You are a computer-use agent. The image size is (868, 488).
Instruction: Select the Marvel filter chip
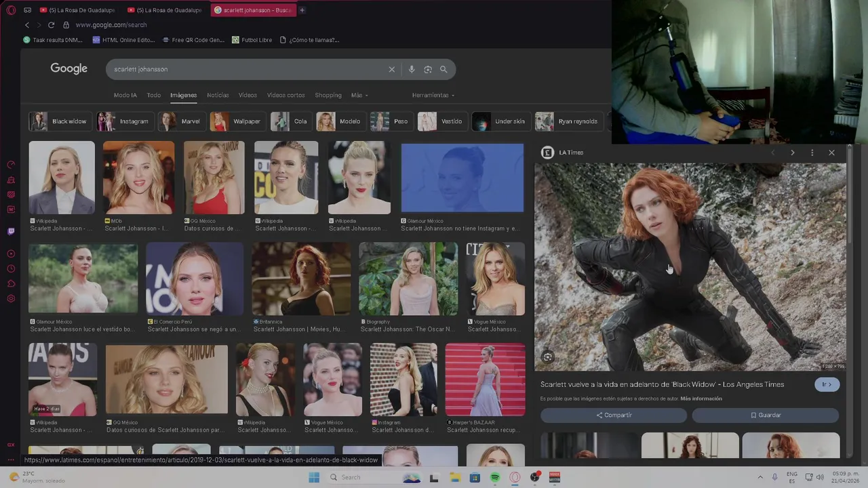tap(181, 121)
